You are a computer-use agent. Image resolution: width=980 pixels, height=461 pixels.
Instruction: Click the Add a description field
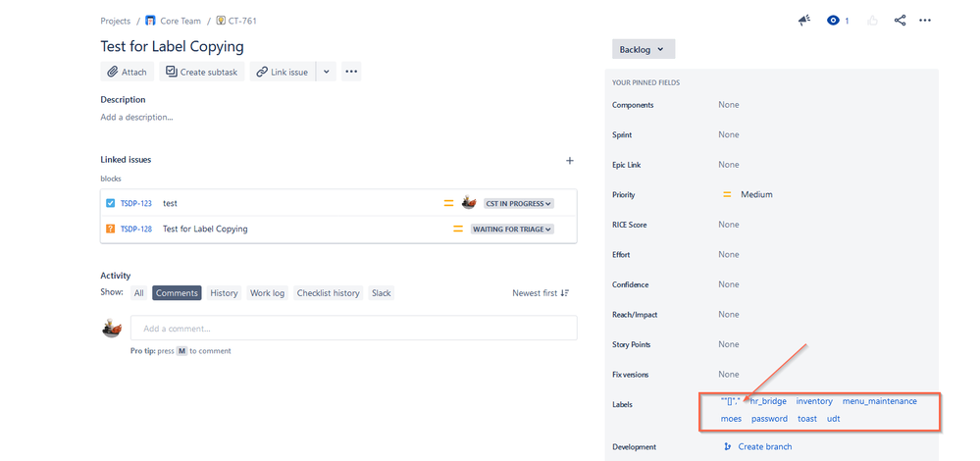point(137,117)
